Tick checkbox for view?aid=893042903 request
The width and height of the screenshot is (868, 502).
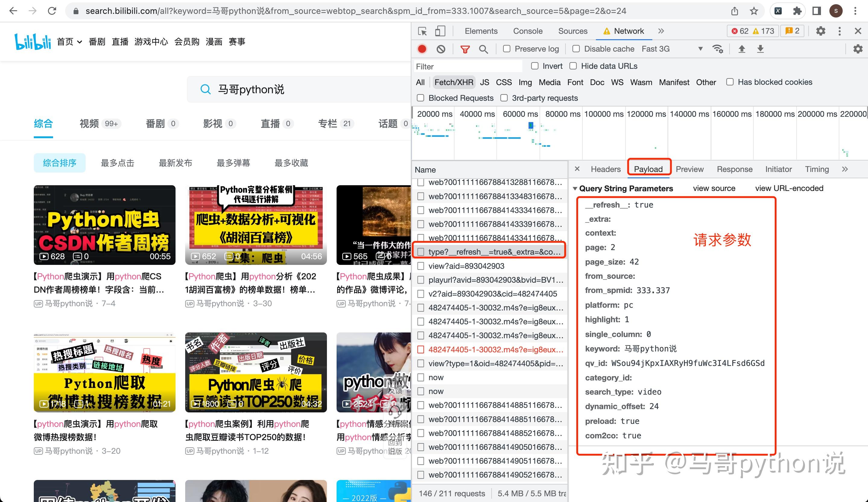click(x=420, y=266)
